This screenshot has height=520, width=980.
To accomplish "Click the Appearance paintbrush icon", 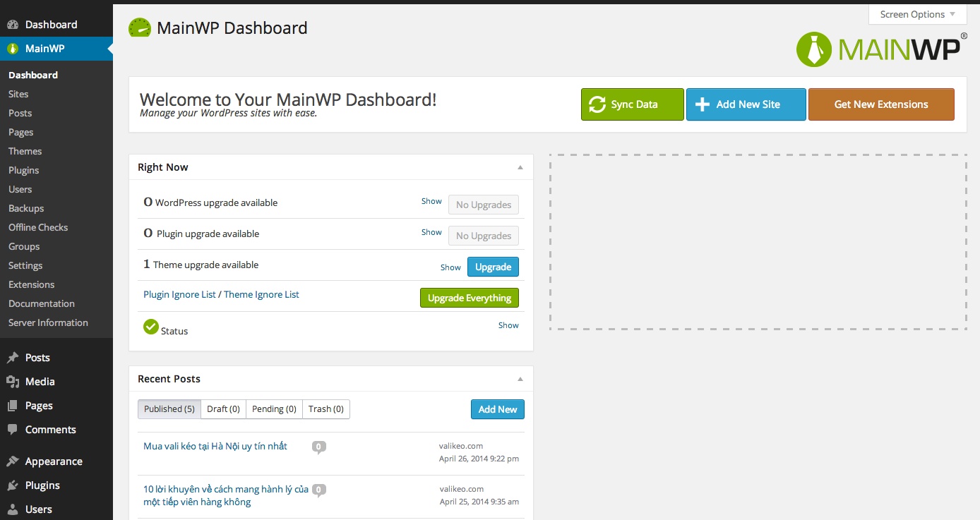I will (12, 461).
